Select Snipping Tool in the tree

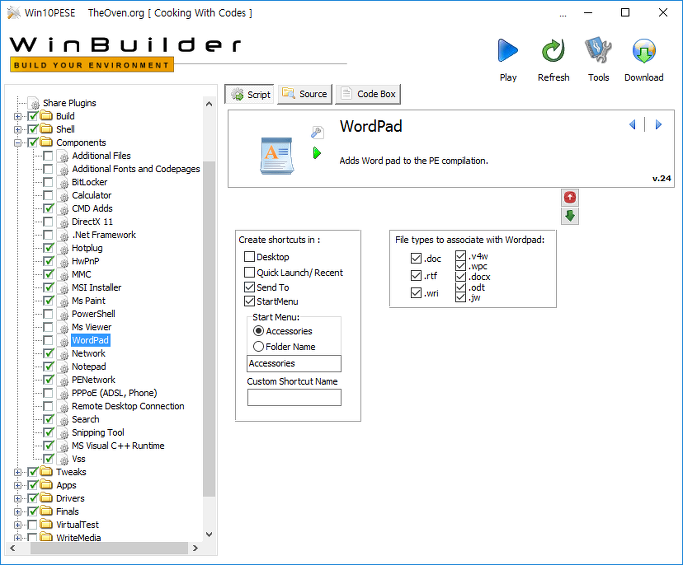(x=98, y=433)
